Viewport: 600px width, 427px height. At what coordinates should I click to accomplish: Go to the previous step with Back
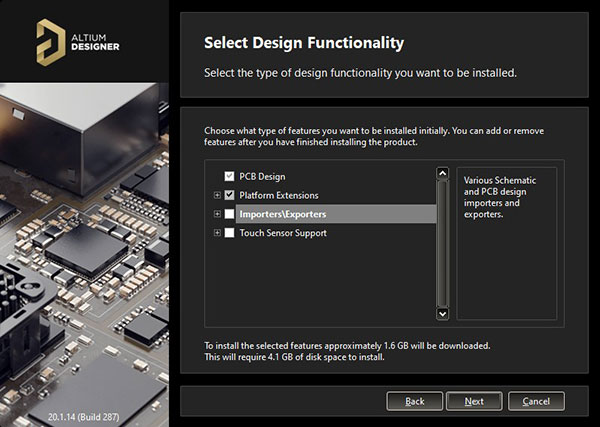pyautogui.click(x=415, y=401)
